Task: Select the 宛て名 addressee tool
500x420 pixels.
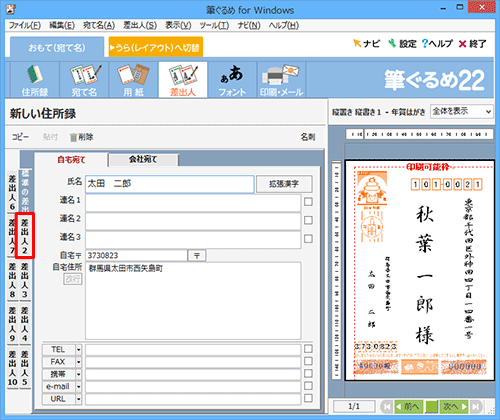Action: [x=84, y=80]
